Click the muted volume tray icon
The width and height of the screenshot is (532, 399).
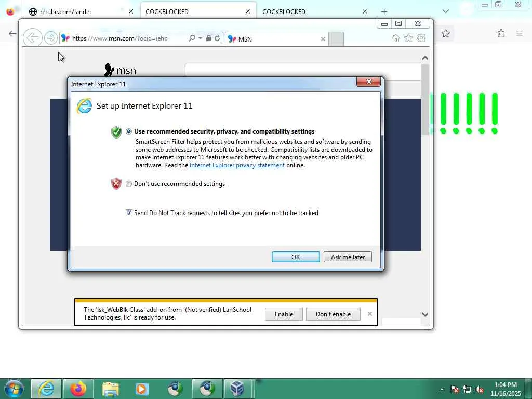[480, 390]
